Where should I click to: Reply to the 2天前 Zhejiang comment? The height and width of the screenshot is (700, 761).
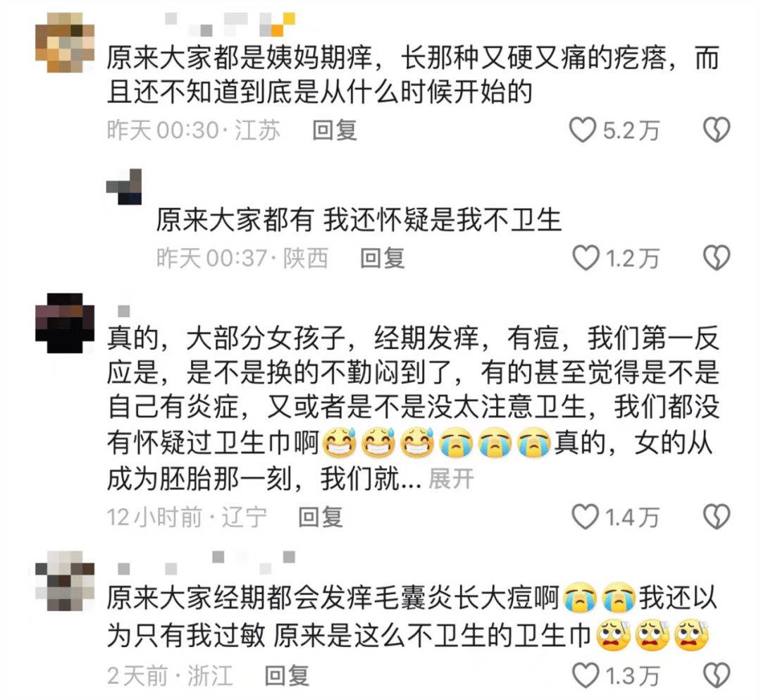click(287, 675)
